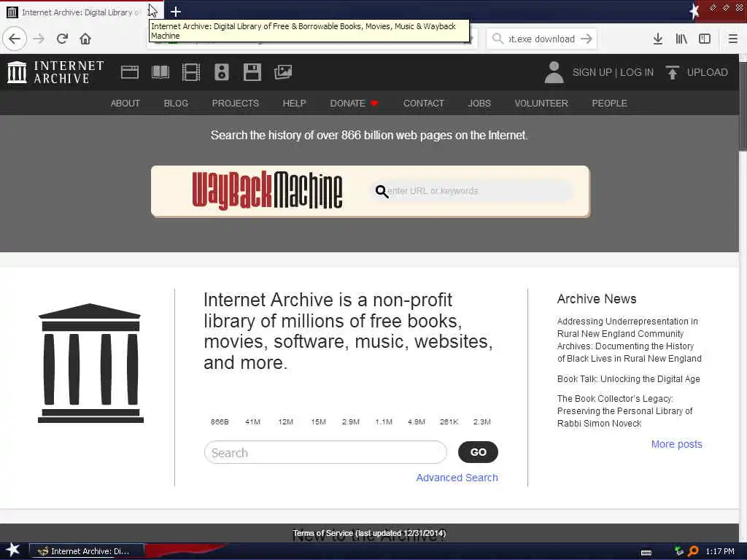Focus the browser search bar text
The height and width of the screenshot is (560, 747).
pos(541,39)
